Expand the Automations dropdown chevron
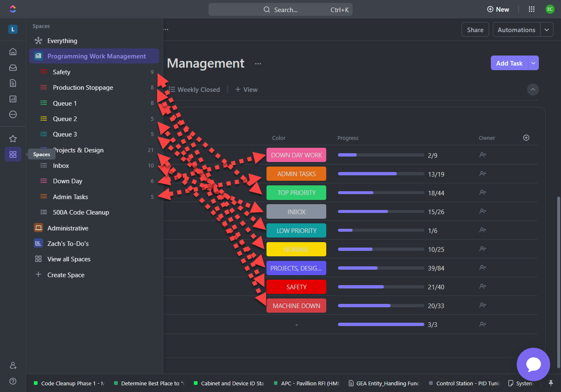 pos(547,30)
